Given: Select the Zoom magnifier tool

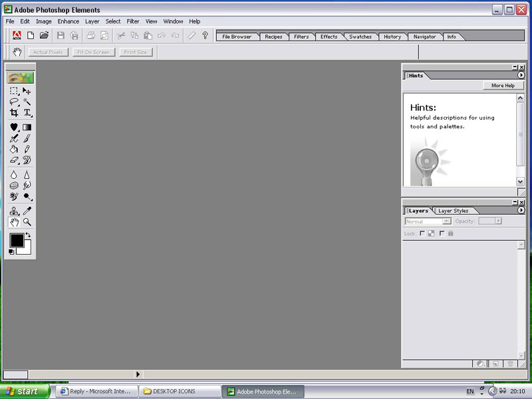Looking at the screenshot, I should click(x=27, y=222).
